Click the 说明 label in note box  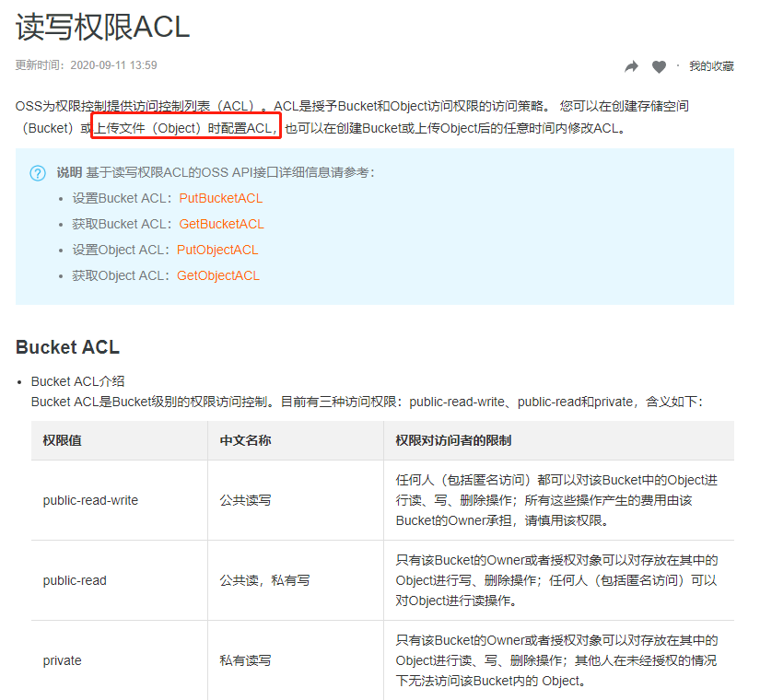69,172
